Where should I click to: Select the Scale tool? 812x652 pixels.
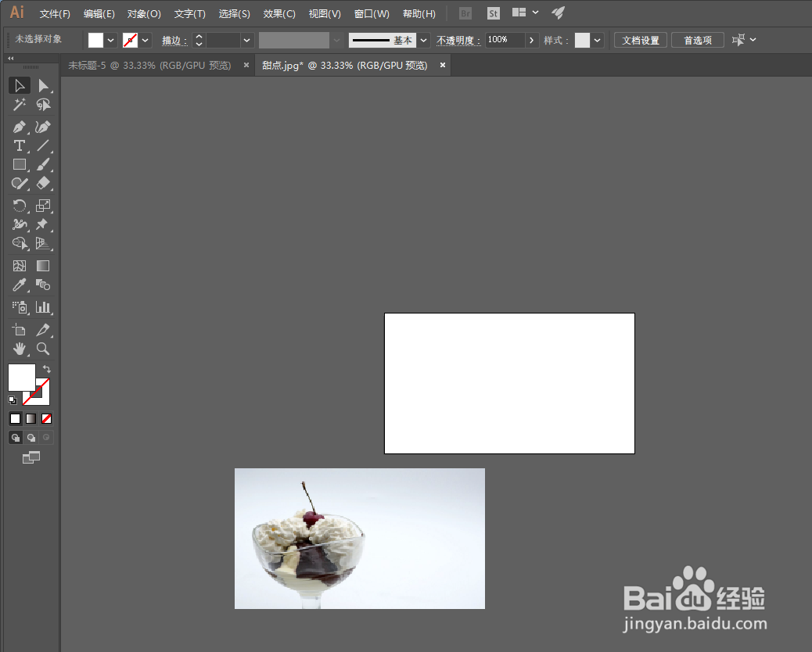(44, 206)
